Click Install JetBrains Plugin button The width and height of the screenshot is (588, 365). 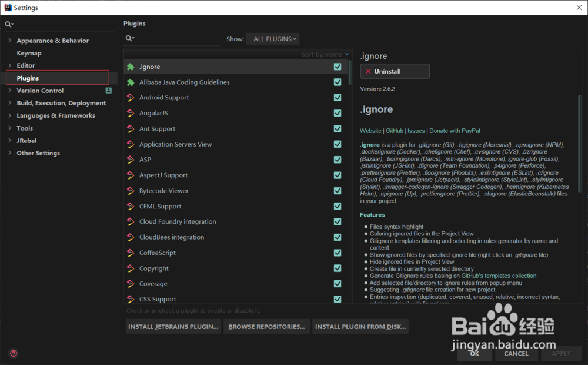173,327
